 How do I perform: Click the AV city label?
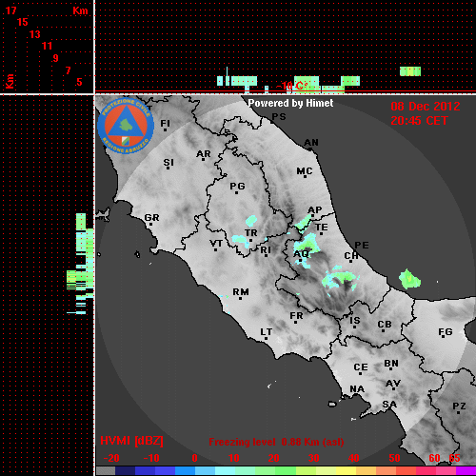393,384
